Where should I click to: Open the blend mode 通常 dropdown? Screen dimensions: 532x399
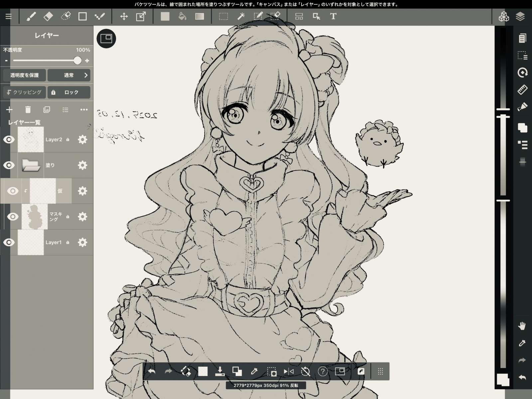tap(69, 75)
